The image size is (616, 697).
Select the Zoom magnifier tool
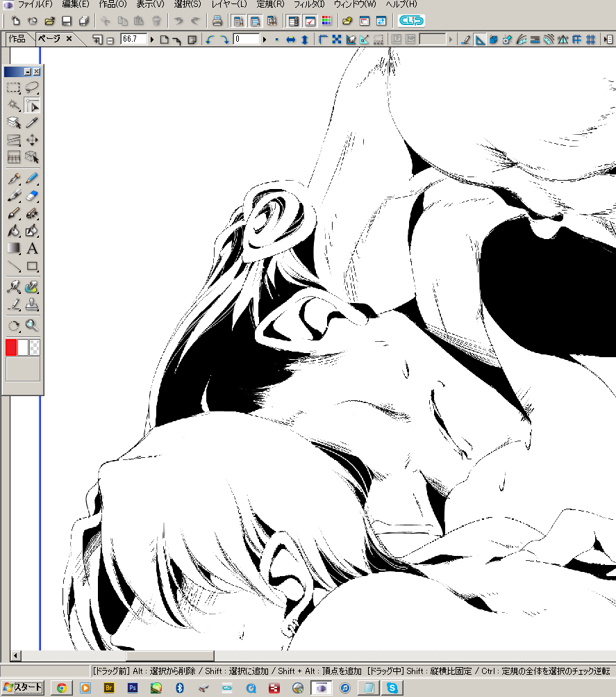point(32,326)
